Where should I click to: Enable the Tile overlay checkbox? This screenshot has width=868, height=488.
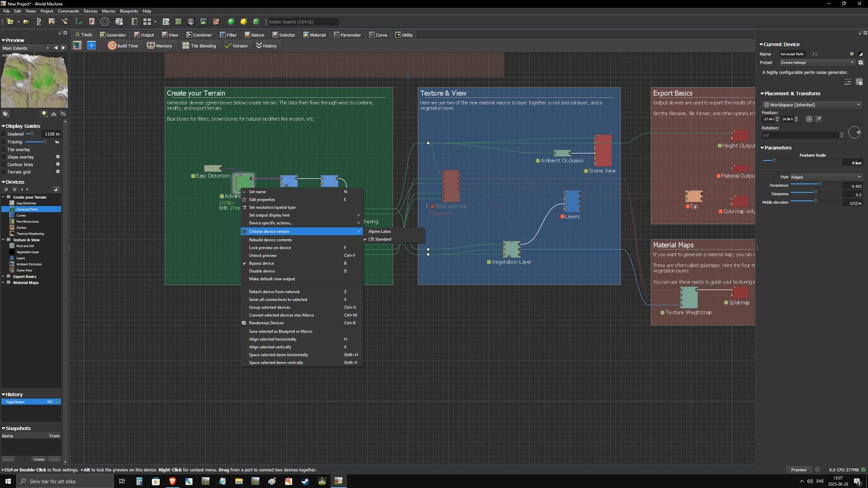[x=4, y=150]
